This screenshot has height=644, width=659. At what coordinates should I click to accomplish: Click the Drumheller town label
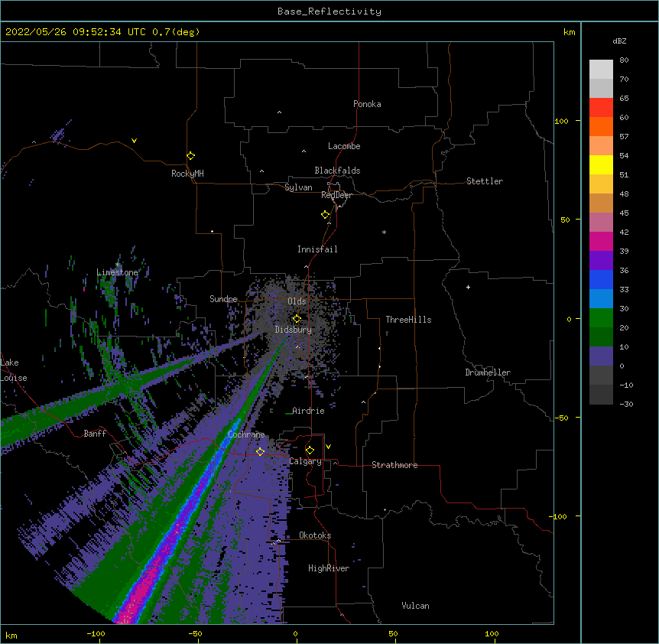(x=488, y=372)
